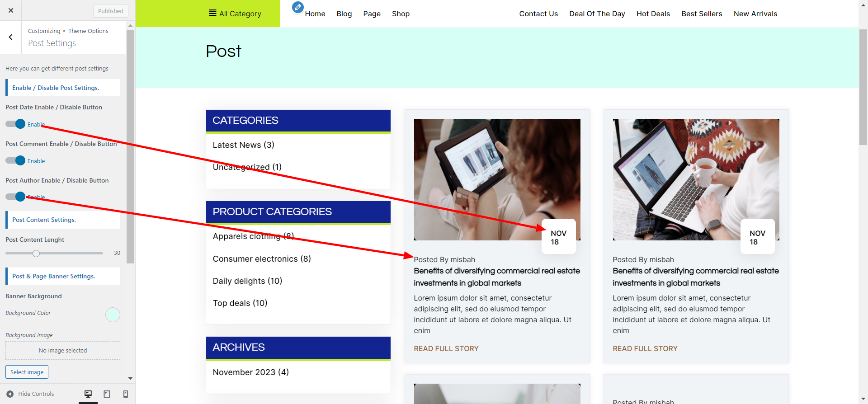Close the Customizer panel

click(11, 10)
